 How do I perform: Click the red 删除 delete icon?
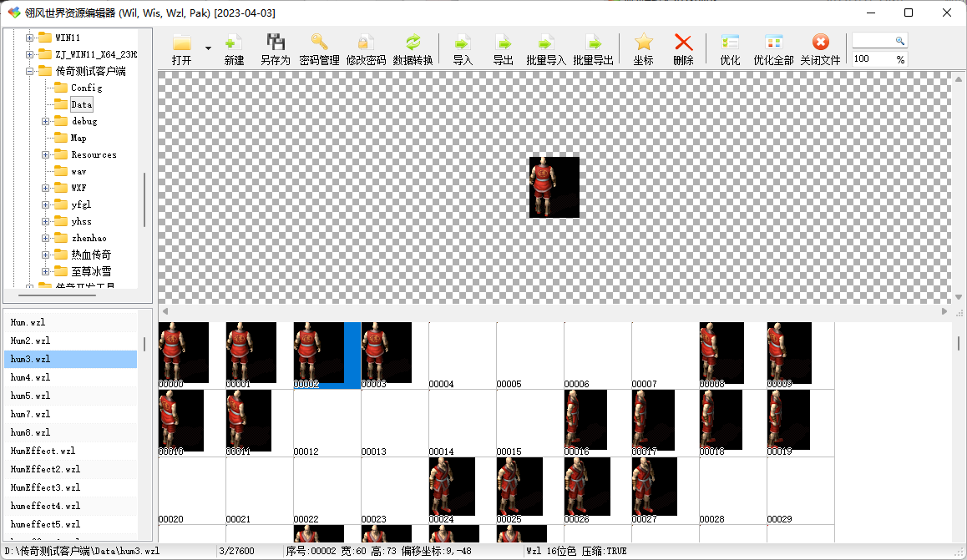(683, 43)
